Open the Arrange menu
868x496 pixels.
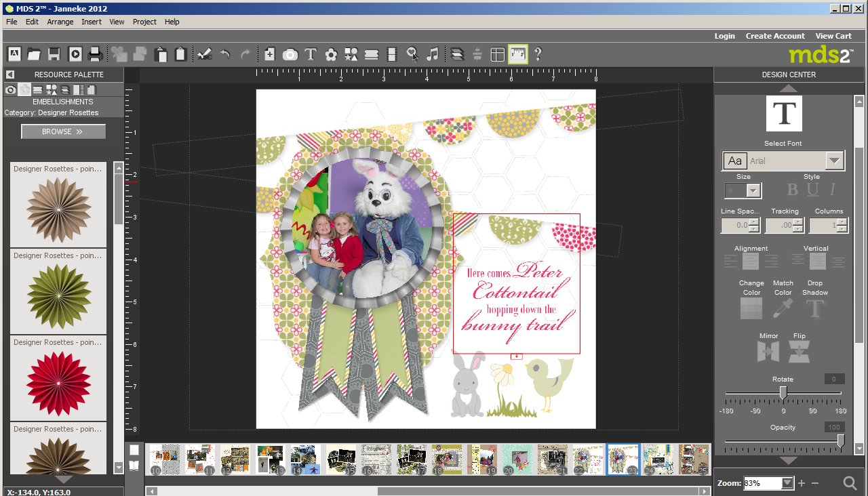60,22
